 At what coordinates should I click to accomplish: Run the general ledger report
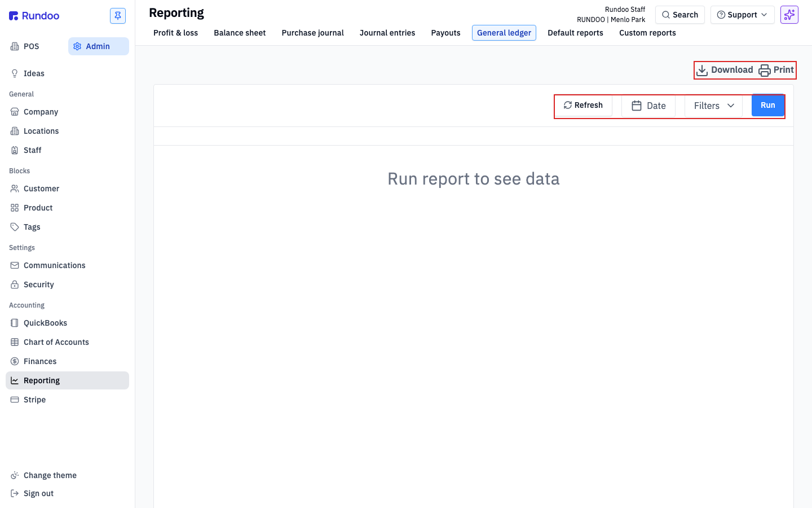click(768, 106)
